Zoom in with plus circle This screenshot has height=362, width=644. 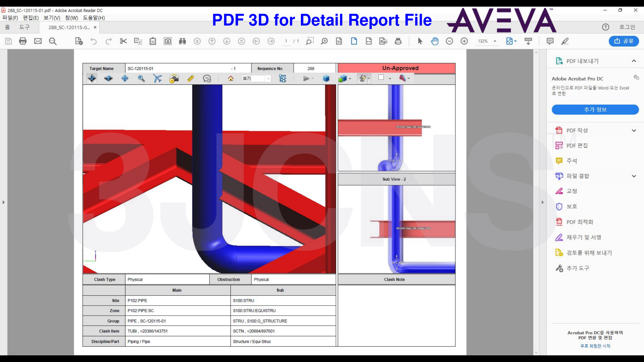point(464,41)
